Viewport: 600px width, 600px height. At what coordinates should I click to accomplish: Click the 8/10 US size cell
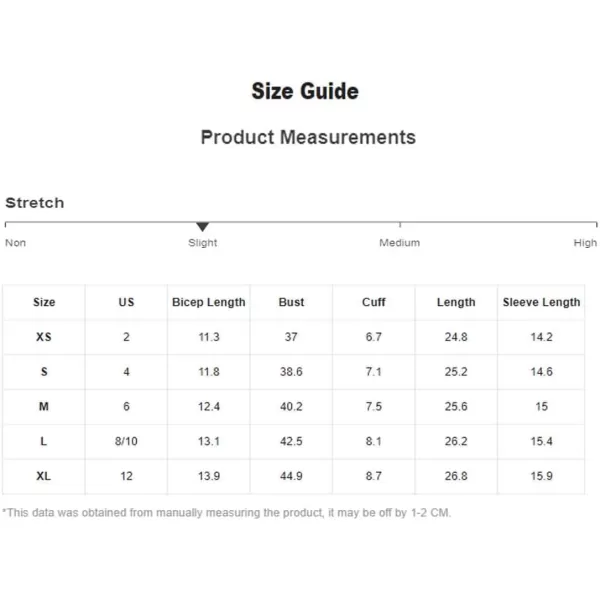(126, 441)
